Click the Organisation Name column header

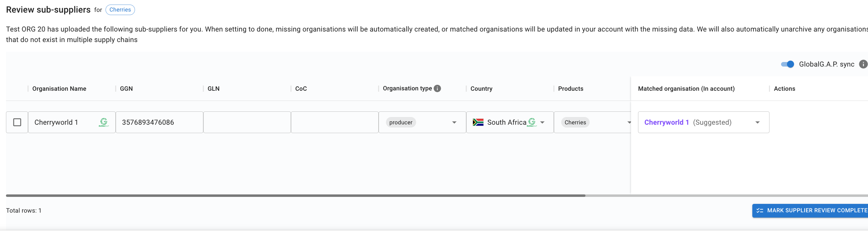click(59, 89)
